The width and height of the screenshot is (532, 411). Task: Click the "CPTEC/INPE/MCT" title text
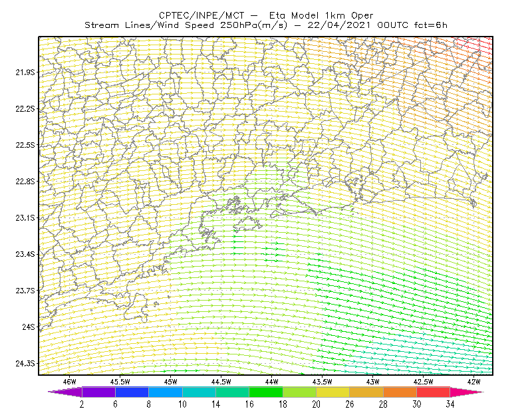[x=201, y=15]
